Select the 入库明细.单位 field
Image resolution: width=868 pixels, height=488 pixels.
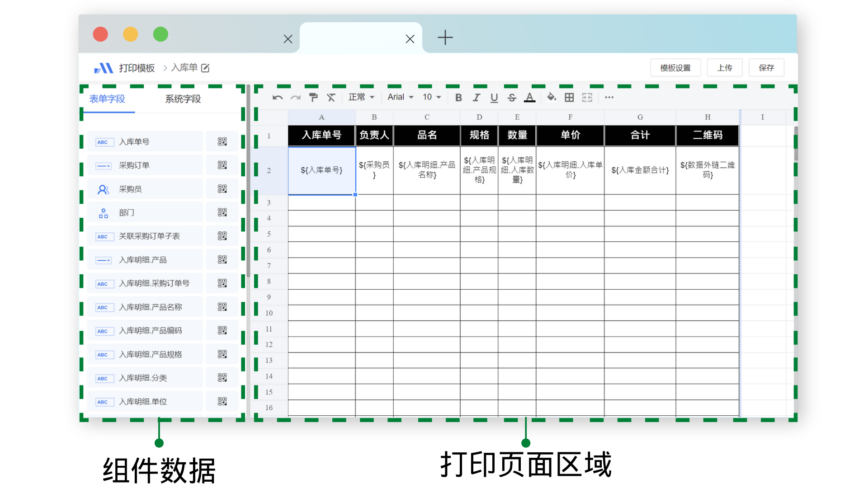pyautogui.click(x=145, y=401)
